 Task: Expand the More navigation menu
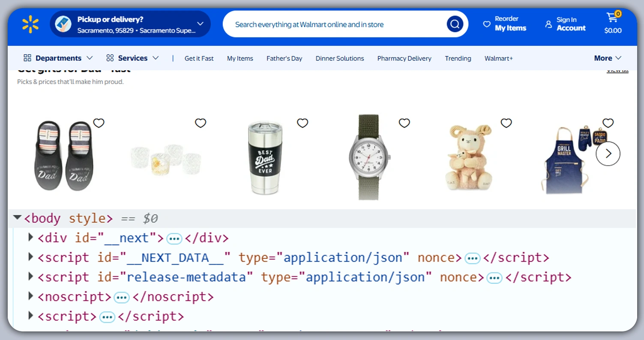click(x=607, y=58)
